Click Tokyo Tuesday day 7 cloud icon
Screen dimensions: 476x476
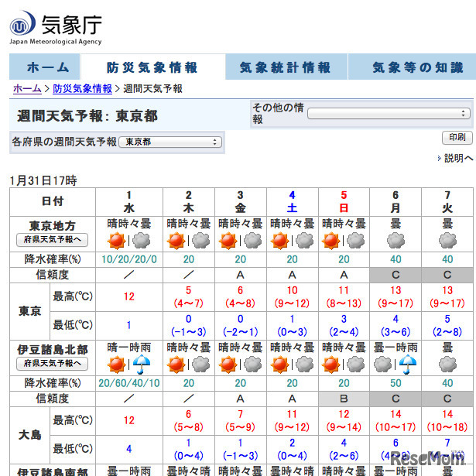coord(447,241)
